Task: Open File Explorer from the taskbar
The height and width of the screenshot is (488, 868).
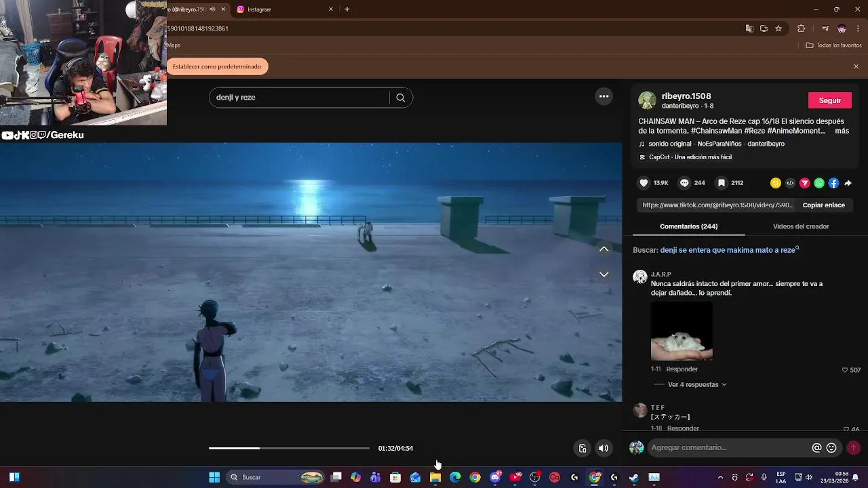Action: 435,477
